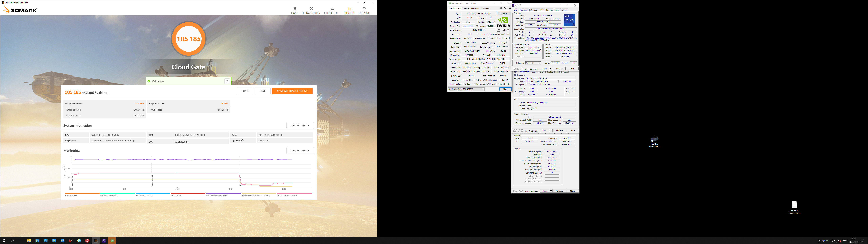Click the Graphics score value 232 259
This screenshot has height=244, width=868.
pyautogui.click(x=139, y=104)
